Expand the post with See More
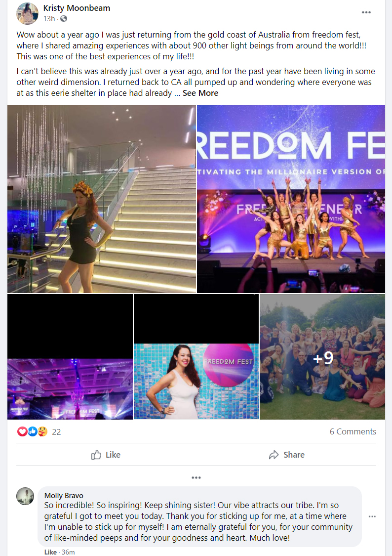The image size is (392, 556). pyautogui.click(x=200, y=93)
